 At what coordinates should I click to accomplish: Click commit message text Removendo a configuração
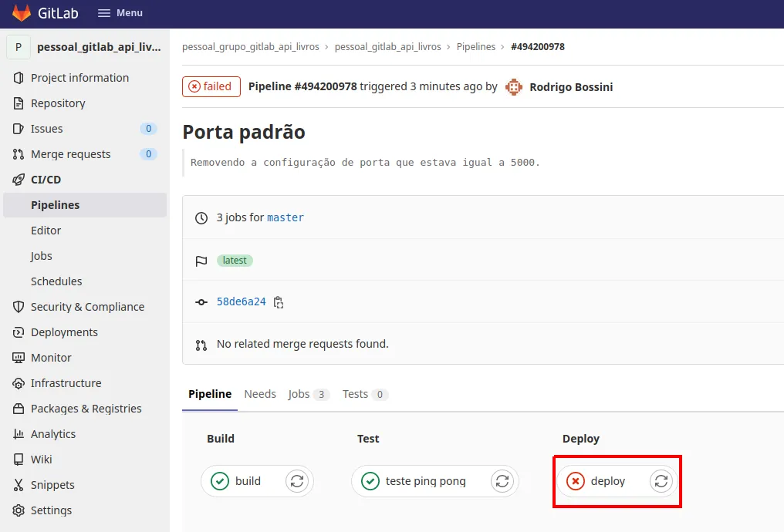pyautogui.click(x=365, y=163)
